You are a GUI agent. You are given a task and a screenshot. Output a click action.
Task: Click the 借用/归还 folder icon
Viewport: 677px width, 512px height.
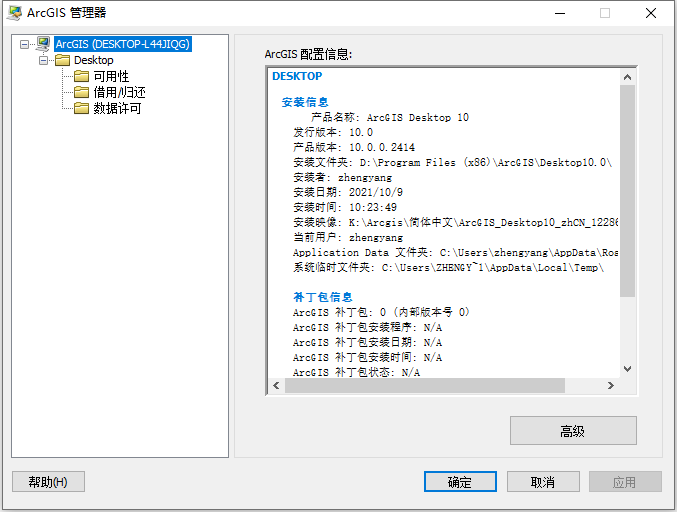tap(81, 92)
